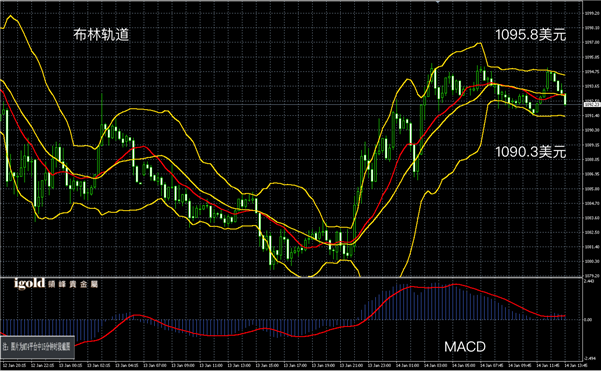Select the 1095.8美元 price label
This screenshot has width=601, height=371.
tap(531, 35)
